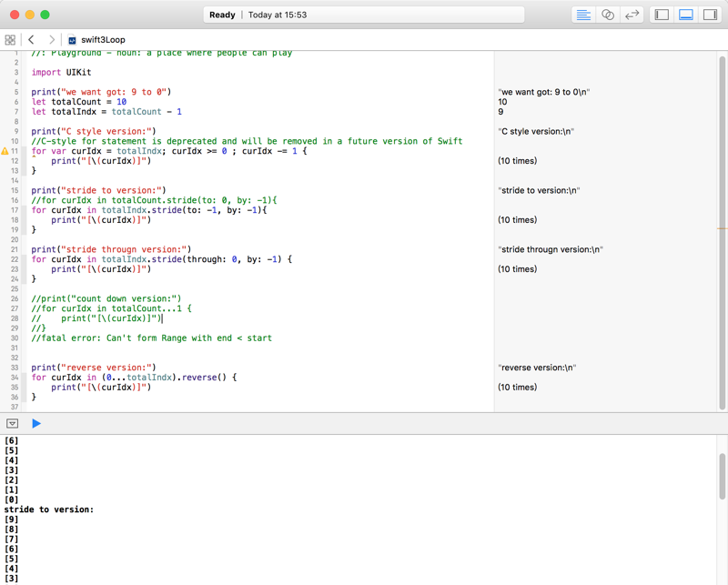Click the 'import UIKit' code line

tap(61, 73)
